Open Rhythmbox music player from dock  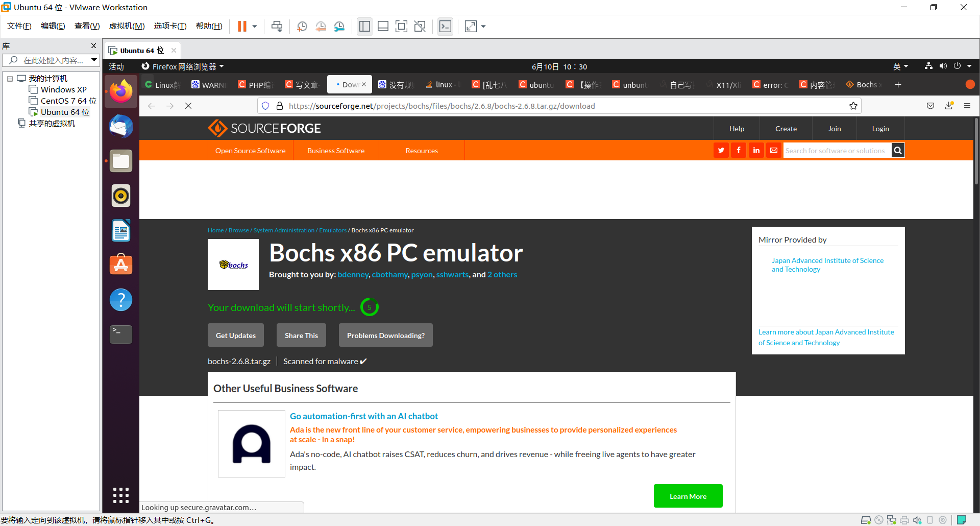121,196
